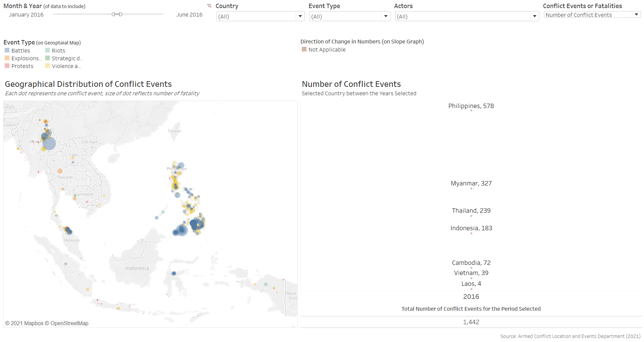The image size is (644, 342).
Task: Click the Violence against civilians legend square
Action: coord(47,66)
